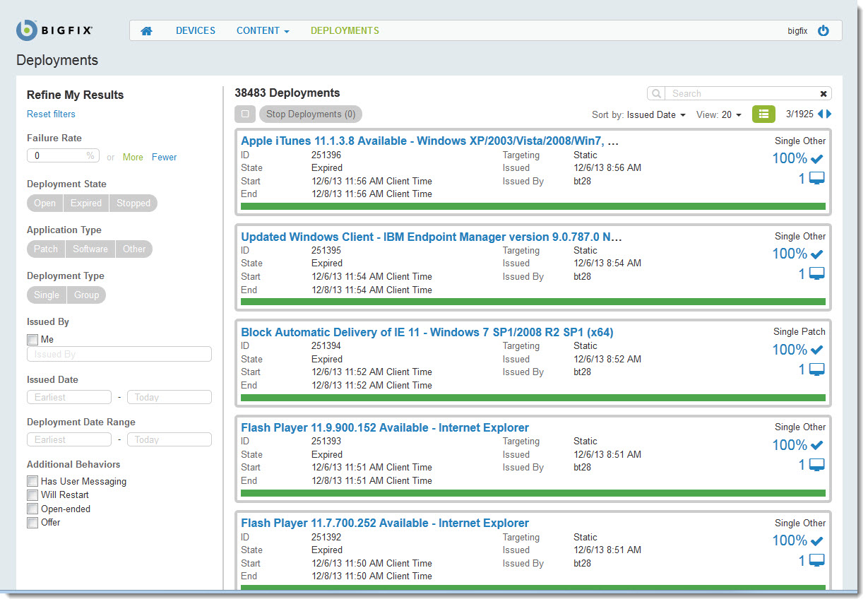Check the Offer behavior filter
The image size is (868, 604).
pos(32,522)
